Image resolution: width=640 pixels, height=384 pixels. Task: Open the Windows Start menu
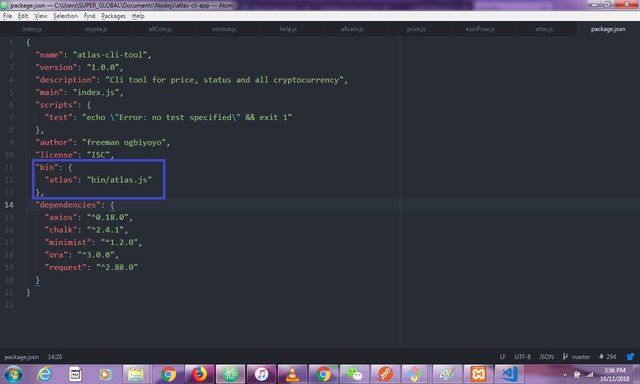[13, 374]
